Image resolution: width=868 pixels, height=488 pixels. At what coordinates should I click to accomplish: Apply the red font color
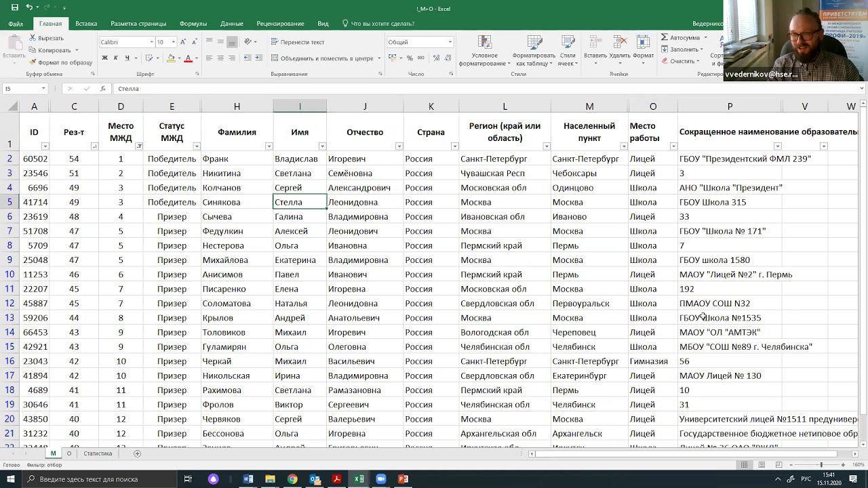pyautogui.click(x=188, y=58)
